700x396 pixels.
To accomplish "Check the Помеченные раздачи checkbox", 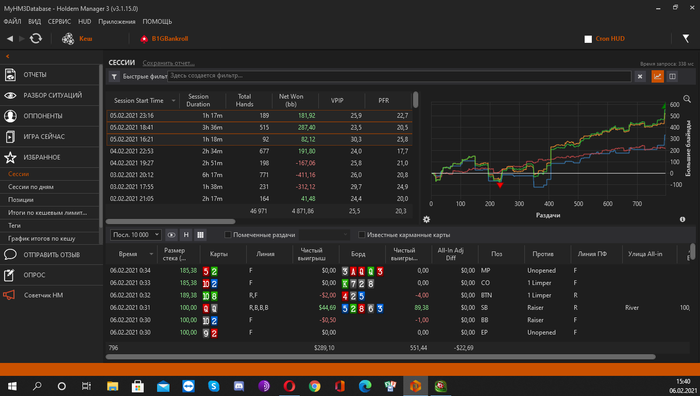I will pos(228,234).
